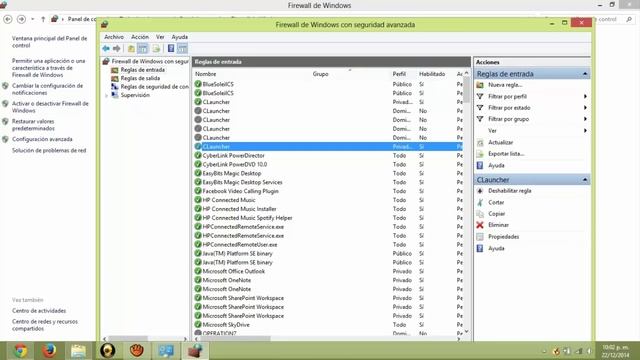The width and height of the screenshot is (640, 360).
Task: Click Configuración avanzada link
Action: click(42, 139)
